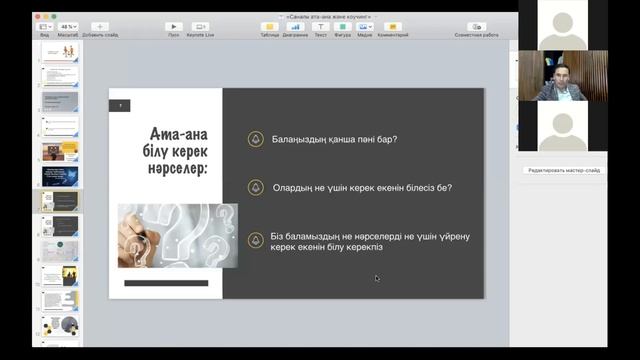Select the gray slide 3 thumbnail
This screenshot has height=360, width=640.
tap(60, 102)
